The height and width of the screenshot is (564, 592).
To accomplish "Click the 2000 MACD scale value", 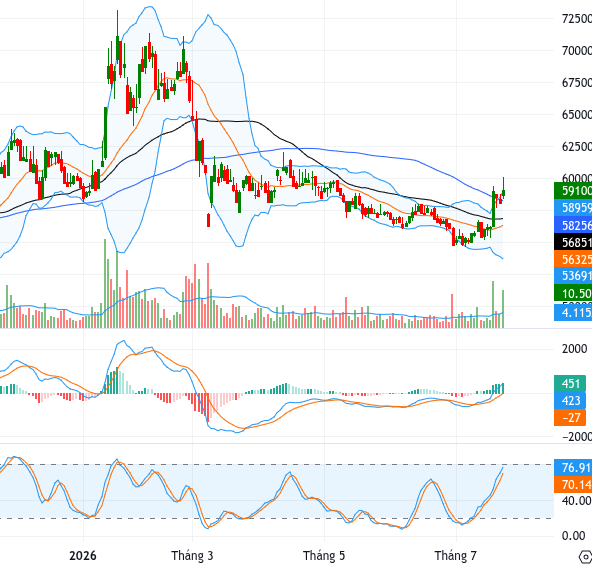I will coord(574,349).
